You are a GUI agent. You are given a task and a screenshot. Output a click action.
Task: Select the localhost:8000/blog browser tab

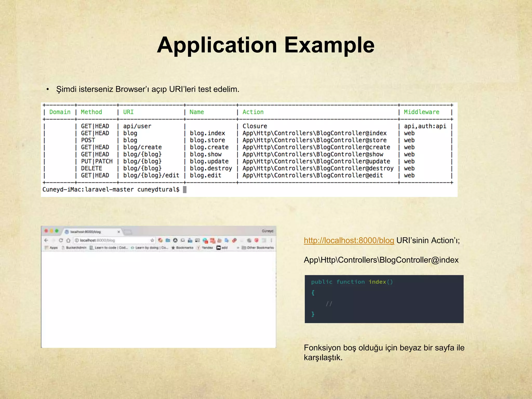[92, 231]
